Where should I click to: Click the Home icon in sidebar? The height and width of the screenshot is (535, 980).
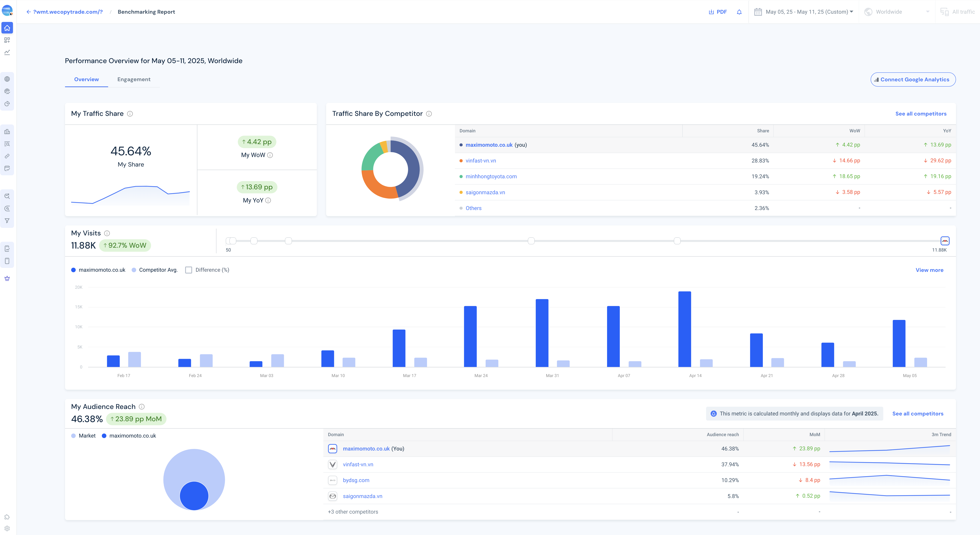(7, 28)
